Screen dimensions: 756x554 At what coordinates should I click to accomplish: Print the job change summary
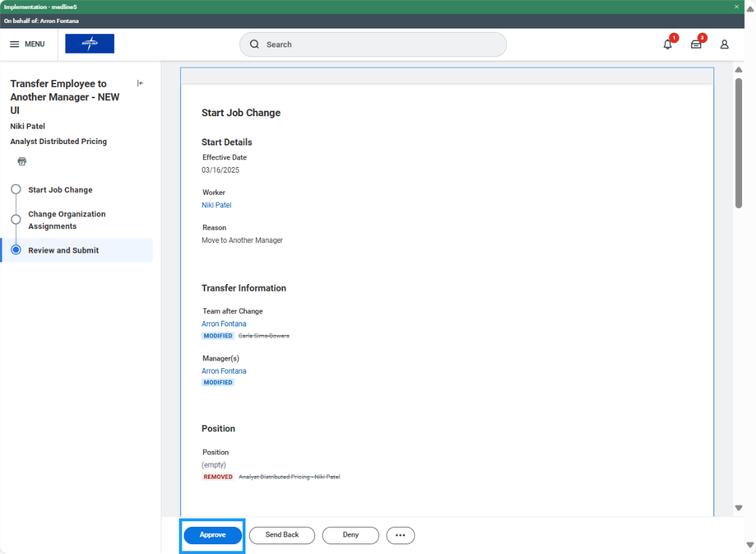pyautogui.click(x=22, y=161)
